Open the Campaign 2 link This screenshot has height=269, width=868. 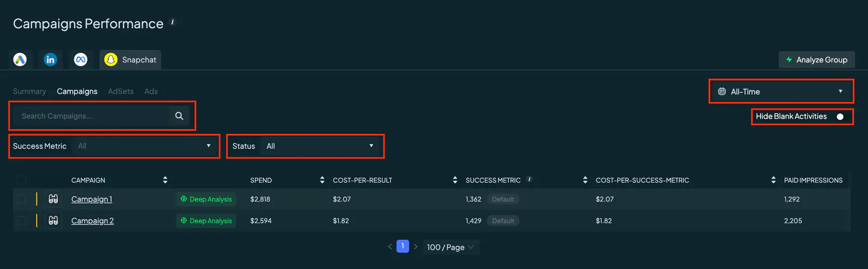93,221
